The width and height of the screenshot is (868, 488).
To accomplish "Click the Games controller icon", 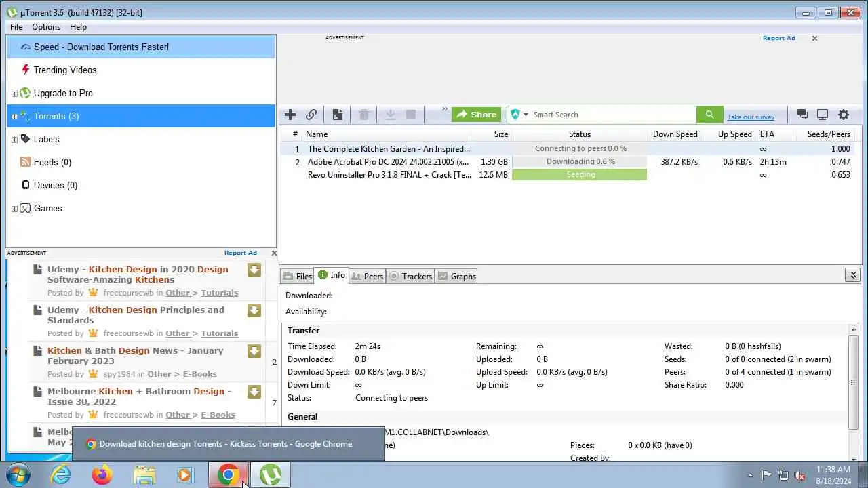I will click(26, 208).
